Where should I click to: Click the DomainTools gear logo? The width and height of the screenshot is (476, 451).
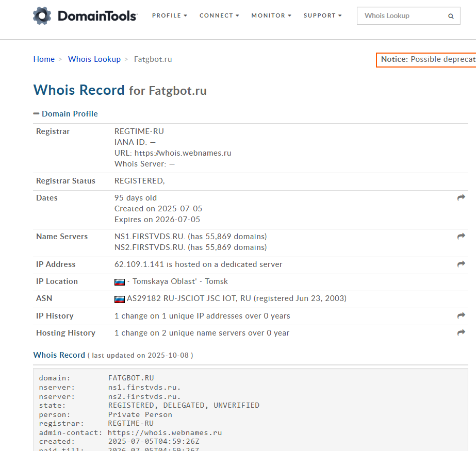click(x=42, y=16)
